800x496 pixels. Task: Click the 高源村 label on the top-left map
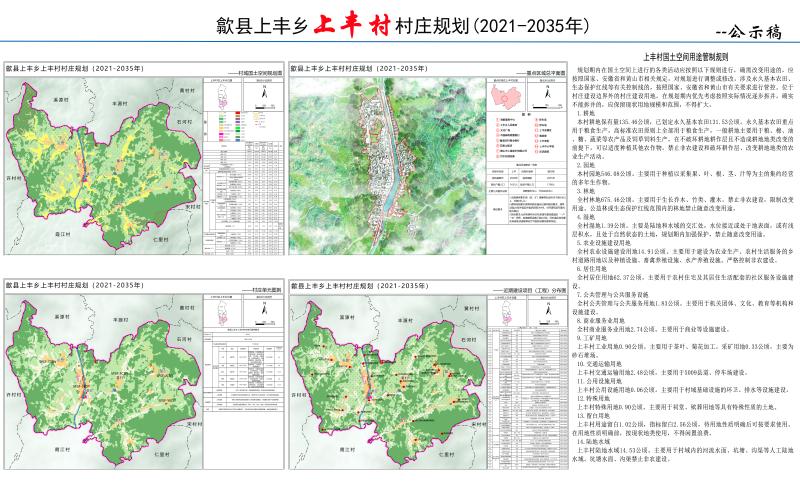point(61,100)
